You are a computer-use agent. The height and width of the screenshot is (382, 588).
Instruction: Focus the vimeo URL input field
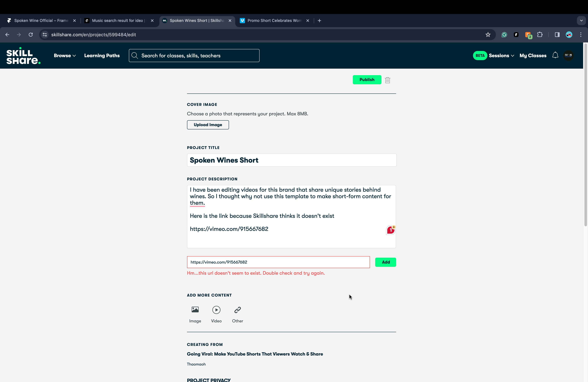pyautogui.click(x=278, y=262)
